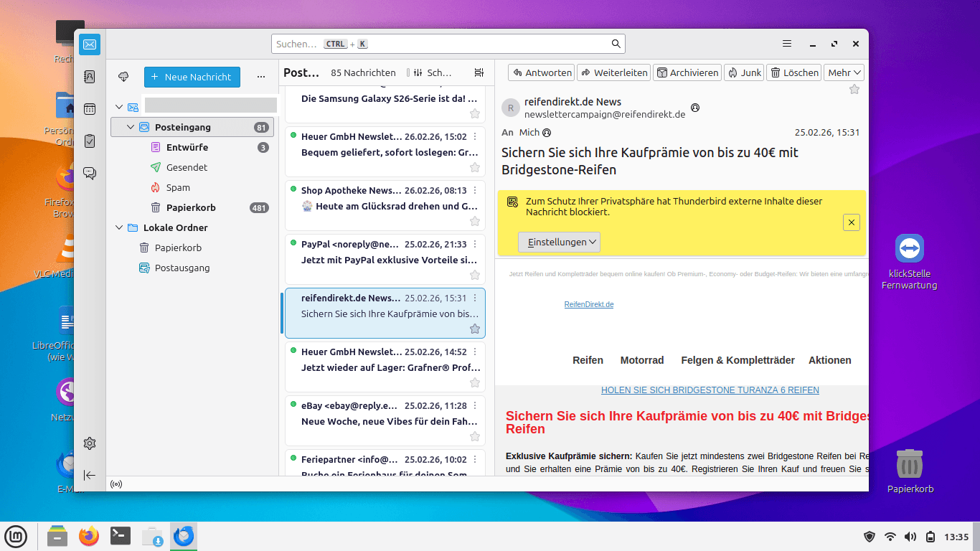This screenshot has width=980, height=551.
Task: Open the Address Book from the sidebar
Action: pos(90,77)
